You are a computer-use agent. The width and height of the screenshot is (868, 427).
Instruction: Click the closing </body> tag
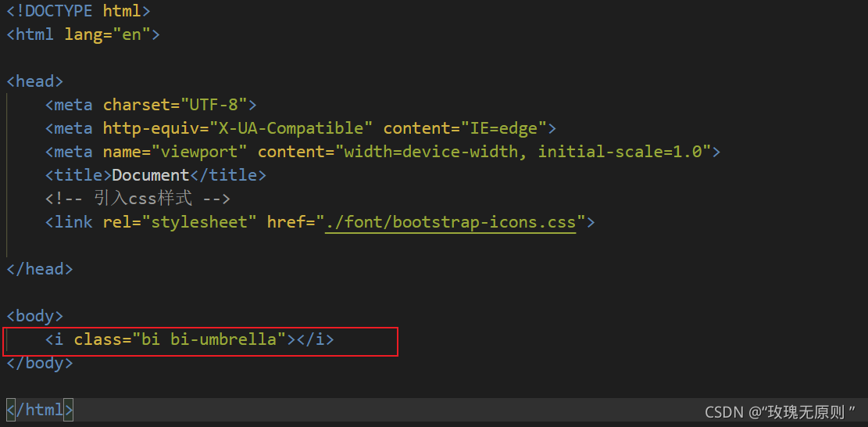coord(39,364)
